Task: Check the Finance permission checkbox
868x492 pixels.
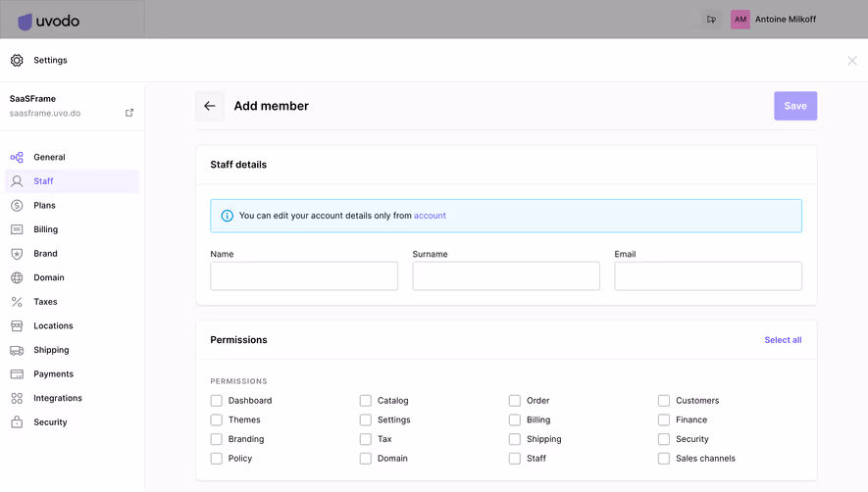Action: coord(664,419)
